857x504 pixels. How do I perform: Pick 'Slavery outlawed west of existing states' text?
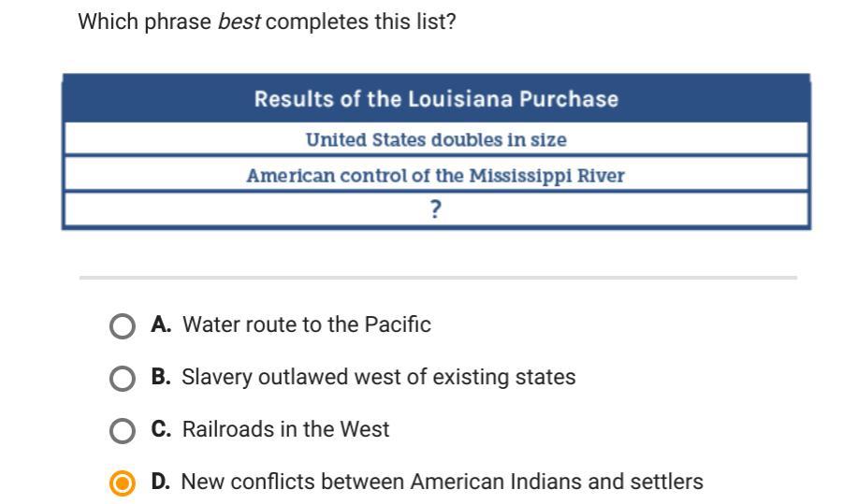click(379, 378)
